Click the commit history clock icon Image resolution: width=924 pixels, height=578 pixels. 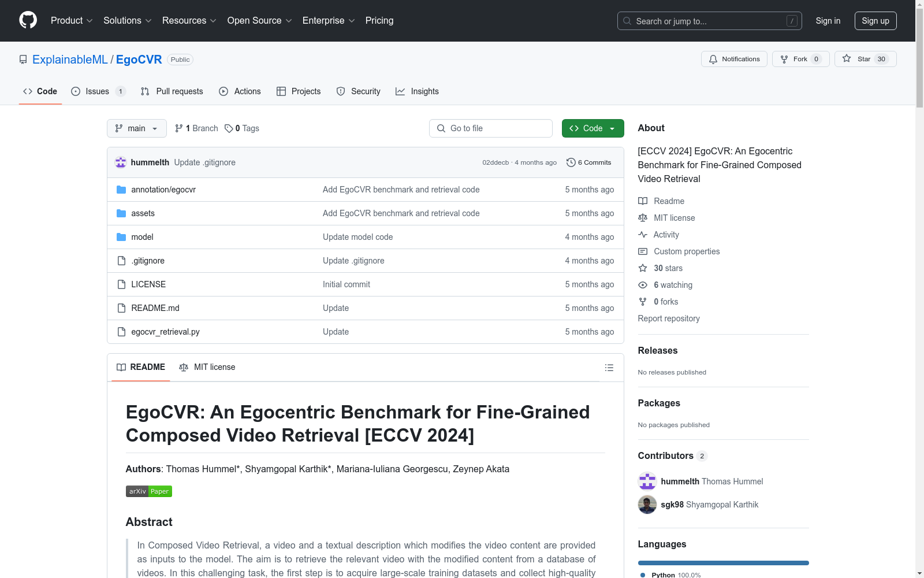(571, 162)
